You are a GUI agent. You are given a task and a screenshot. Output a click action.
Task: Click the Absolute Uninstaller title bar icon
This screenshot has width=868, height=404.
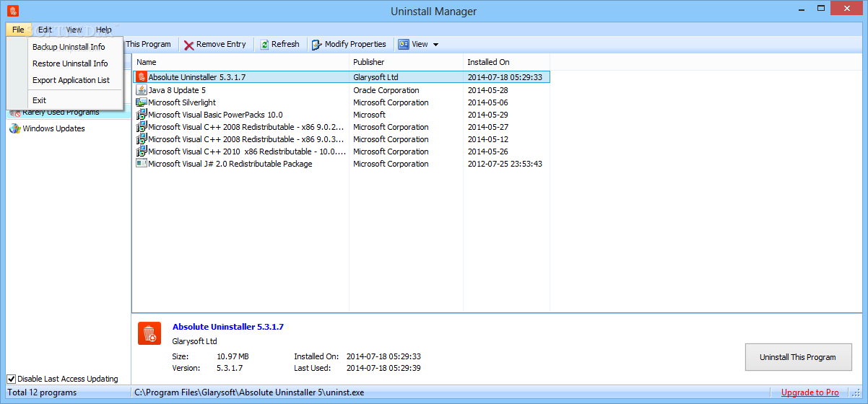(13, 11)
